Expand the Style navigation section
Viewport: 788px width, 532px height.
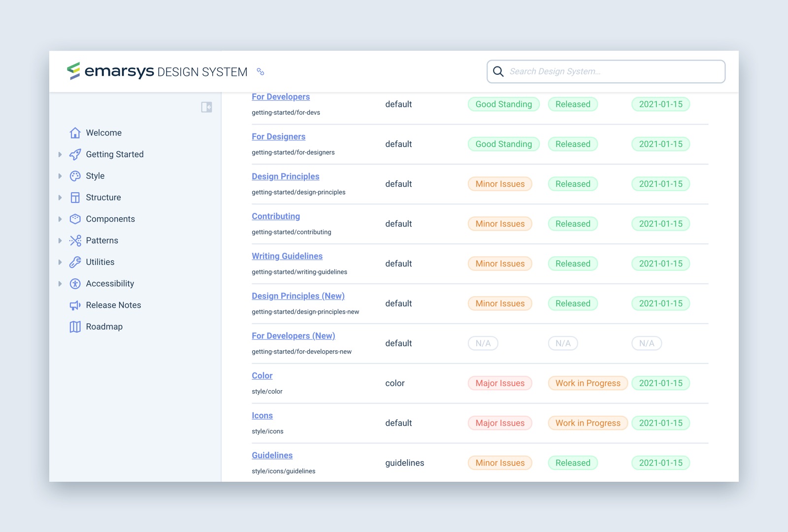[60, 176]
